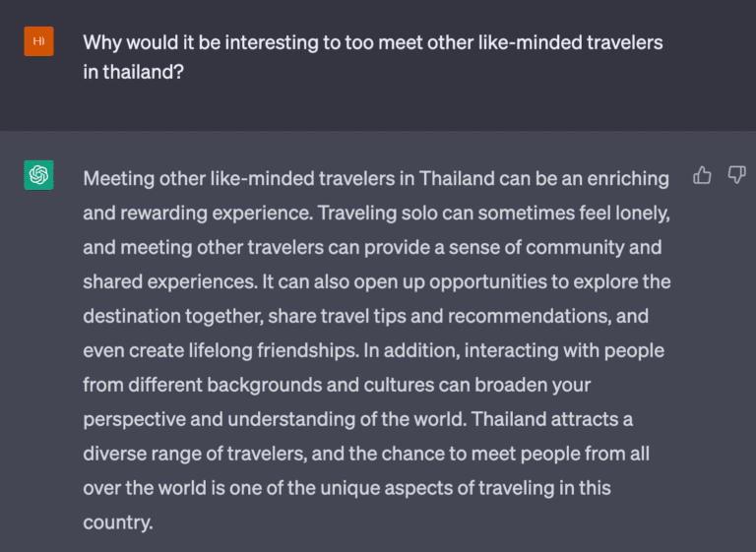Click the user question starting 'Why would it be'
Viewport: 756px width, 552px height.
click(373, 57)
